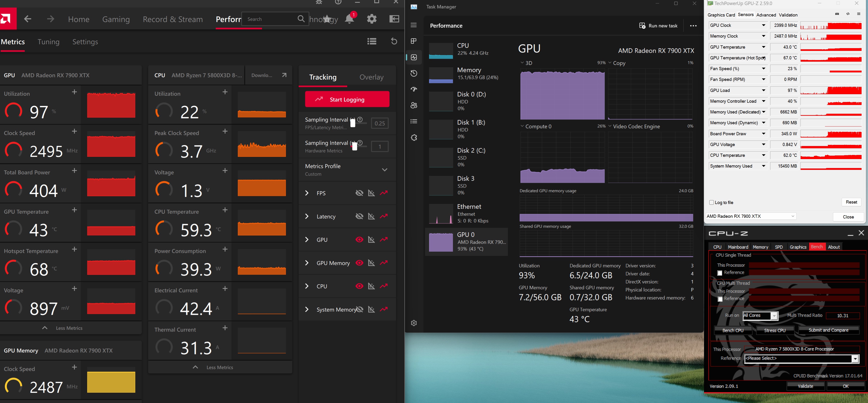Open GPU-Z graphics card selector dropdown

pyautogui.click(x=751, y=216)
